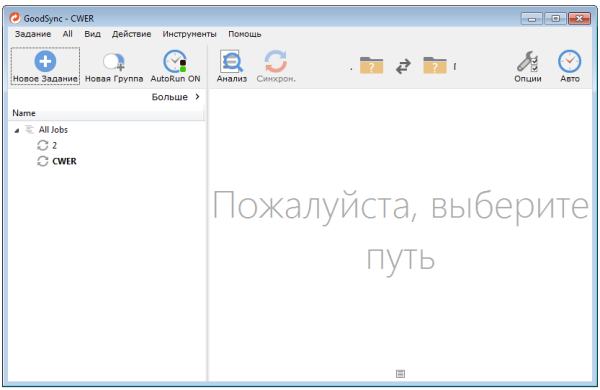Start sync with the Синхрон. icon
600x390 pixels.
click(x=276, y=61)
